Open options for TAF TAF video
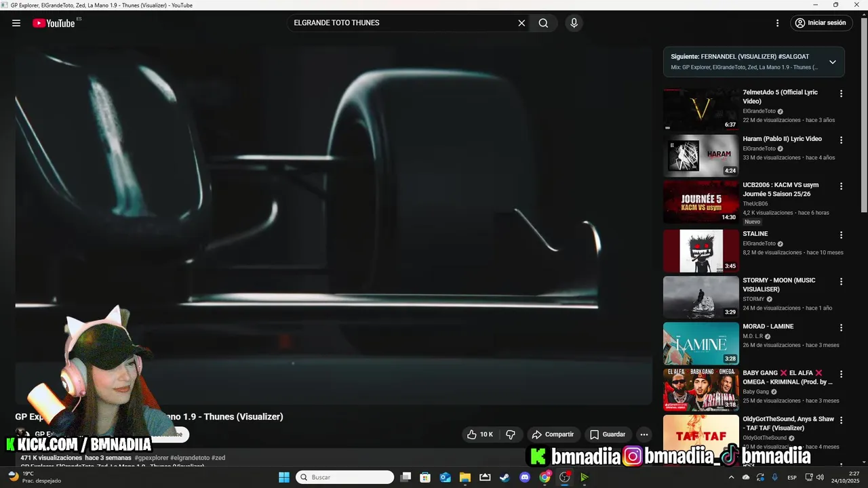 pos(842,420)
